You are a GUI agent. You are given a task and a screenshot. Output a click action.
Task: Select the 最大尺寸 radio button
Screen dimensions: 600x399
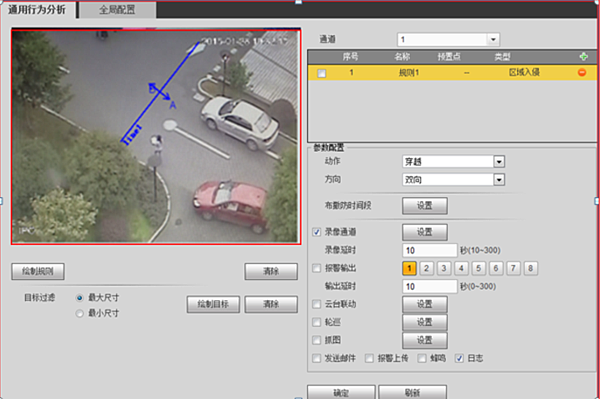tap(80, 298)
